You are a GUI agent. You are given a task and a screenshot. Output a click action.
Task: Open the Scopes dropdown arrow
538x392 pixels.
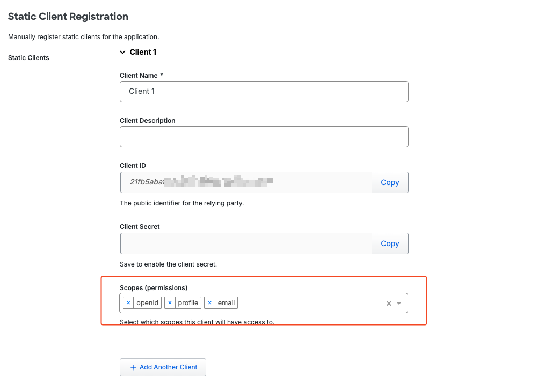tap(399, 304)
